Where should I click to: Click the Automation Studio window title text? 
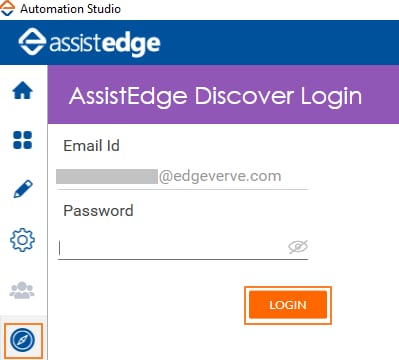pos(70,9)
